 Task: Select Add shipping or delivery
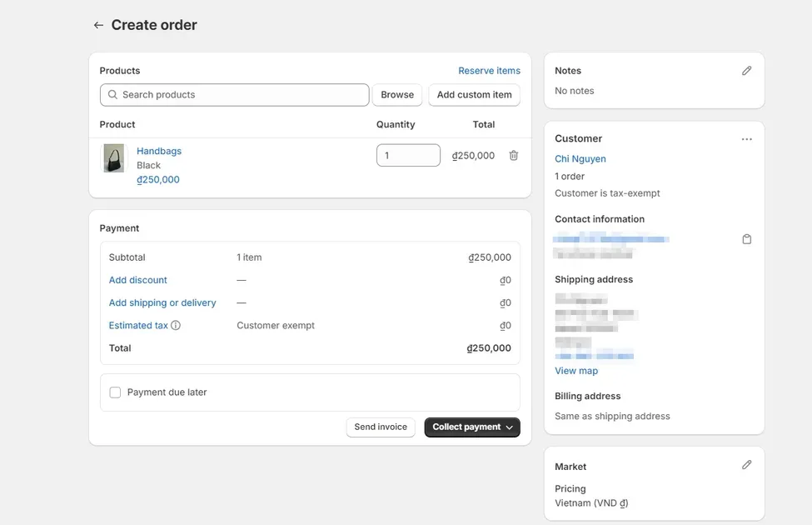pos(162,302)
